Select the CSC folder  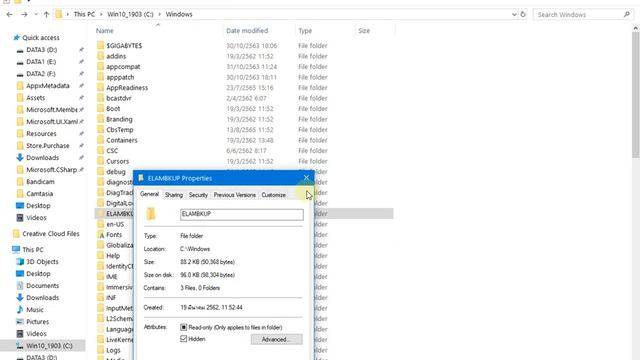coord(112,151)
